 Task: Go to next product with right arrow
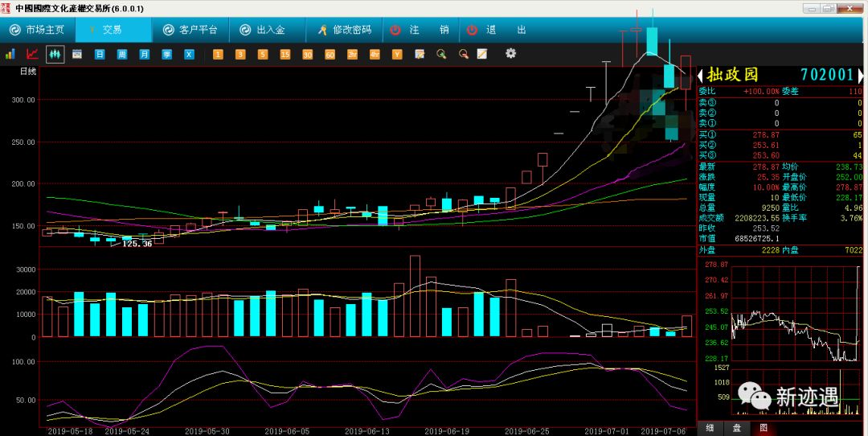[860, 76]
